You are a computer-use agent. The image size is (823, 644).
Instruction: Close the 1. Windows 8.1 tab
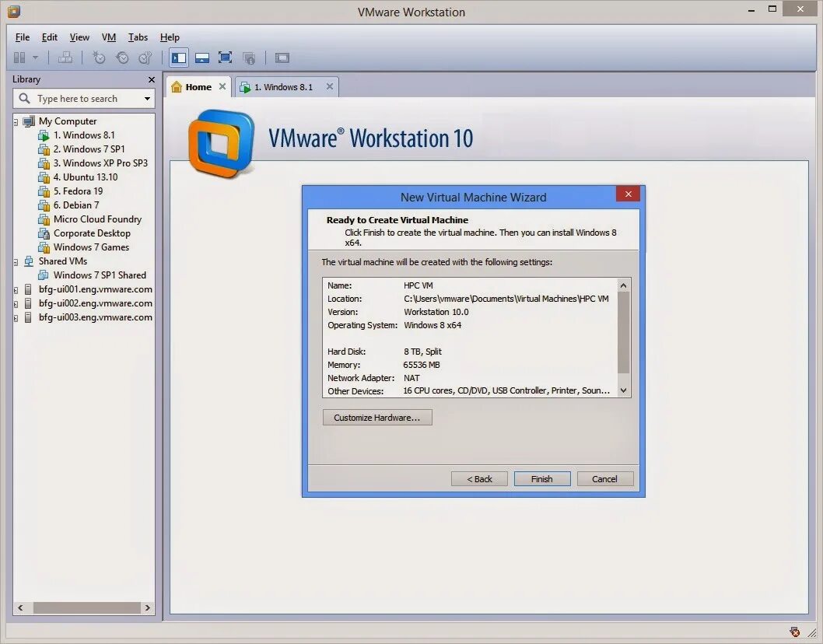click(330, 86)
